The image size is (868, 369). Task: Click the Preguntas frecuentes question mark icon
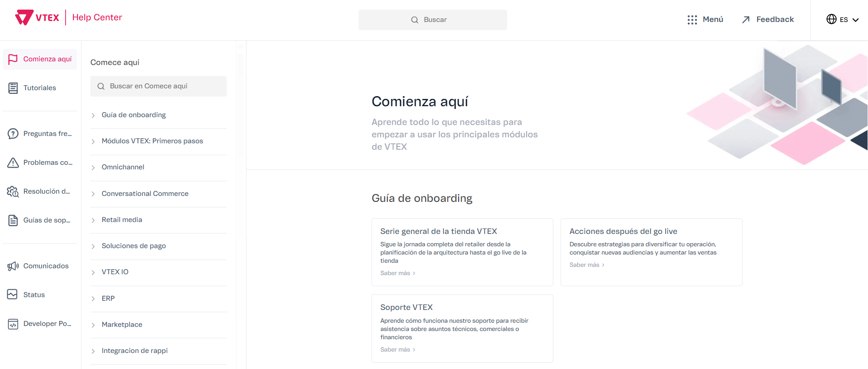(x=13, y=134)
